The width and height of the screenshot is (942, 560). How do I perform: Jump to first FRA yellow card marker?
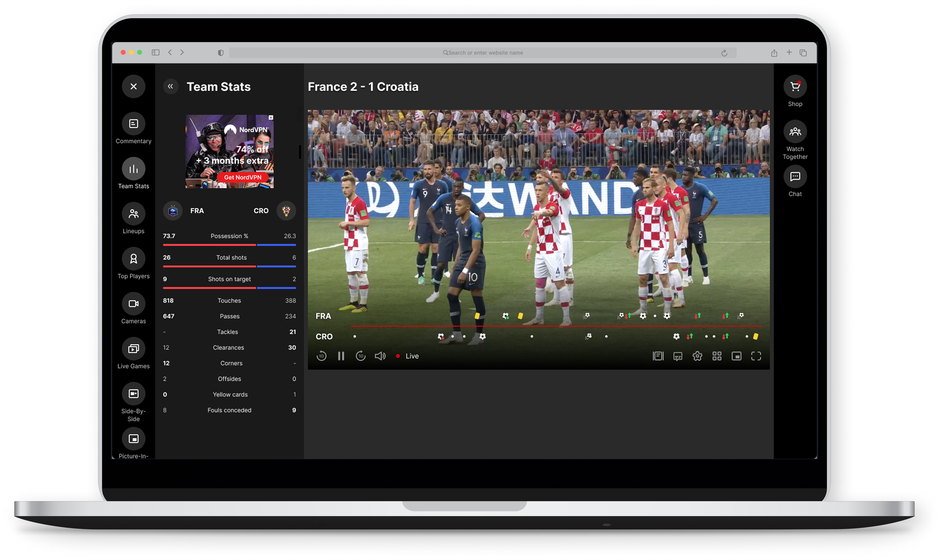[477, 316]
